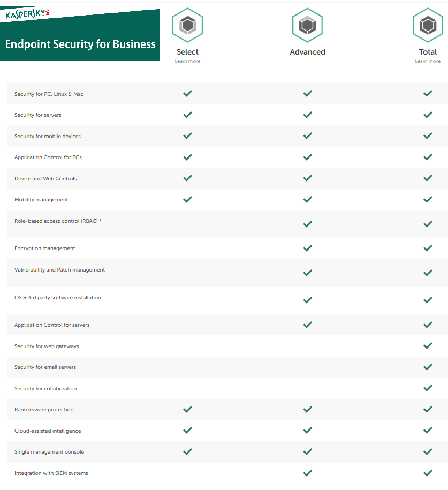Click Select checkmark for Security for servers
Image resolution: width=448 pixels, height=490 pixels.
tap(187, 115)
